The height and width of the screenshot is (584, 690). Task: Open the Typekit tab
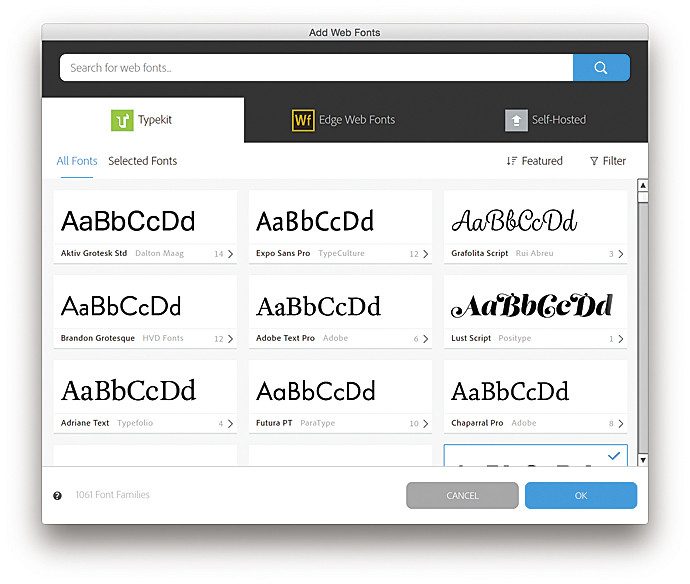click(x=143, y=120)
